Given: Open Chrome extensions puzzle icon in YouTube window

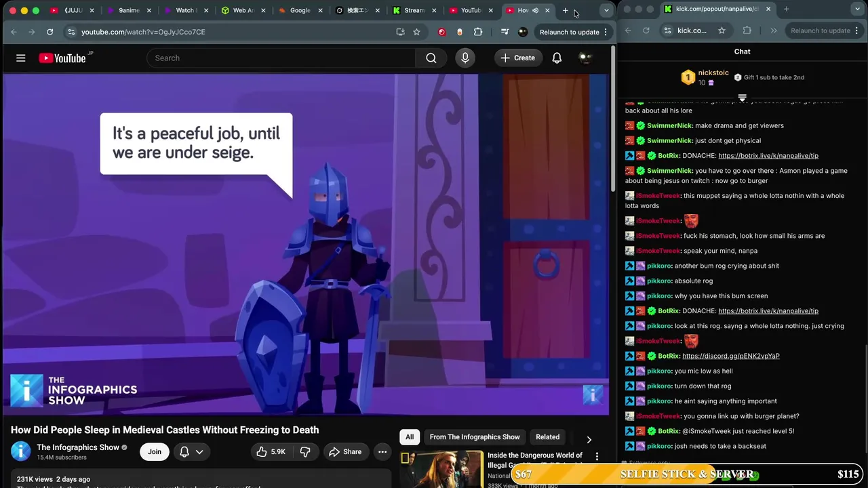Looking at the screenshot, I should (478, 32).
